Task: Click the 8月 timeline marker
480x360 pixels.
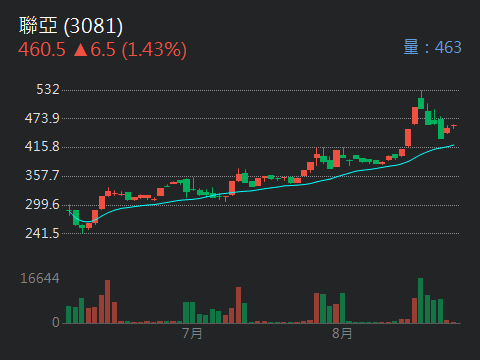Action: [x=342, y=333]
